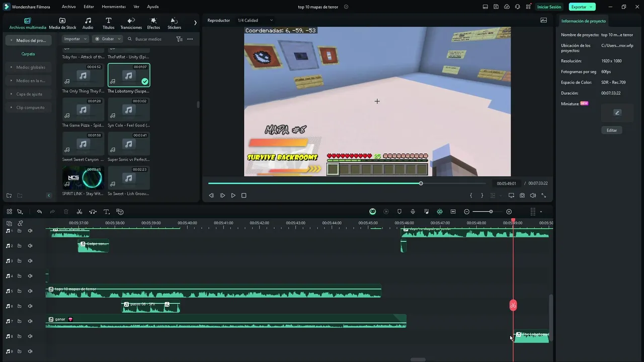Open the media filter icon
This screenshot has width=644, height=362.
179,39
